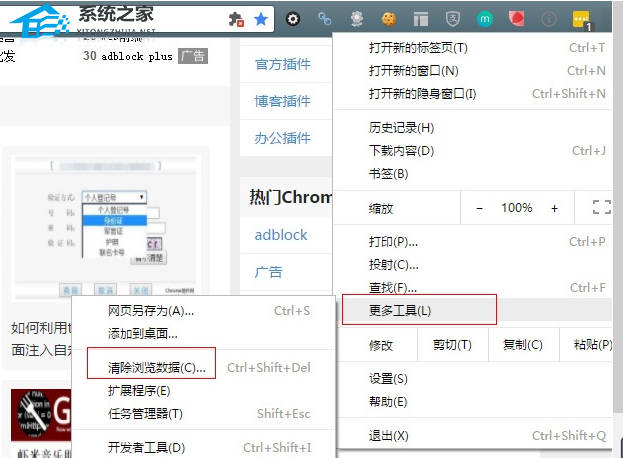Select 打开新的窗口(N) menu item
623x458 pixels.
tap(472, 71)
